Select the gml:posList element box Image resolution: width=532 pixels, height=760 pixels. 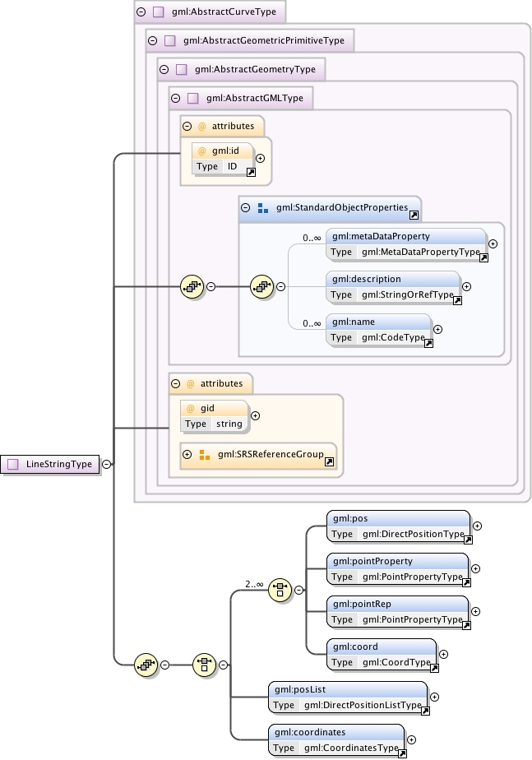pyautogui.click(x=348, y=697)
